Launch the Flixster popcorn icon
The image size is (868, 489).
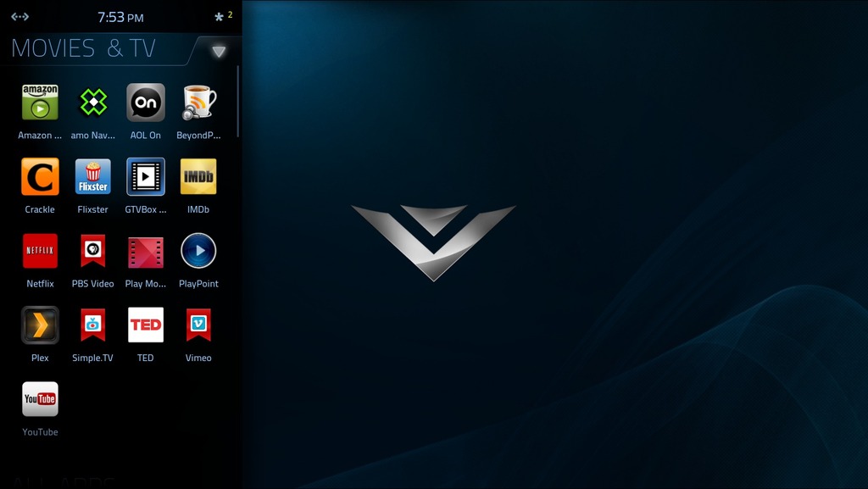[93, 176]
